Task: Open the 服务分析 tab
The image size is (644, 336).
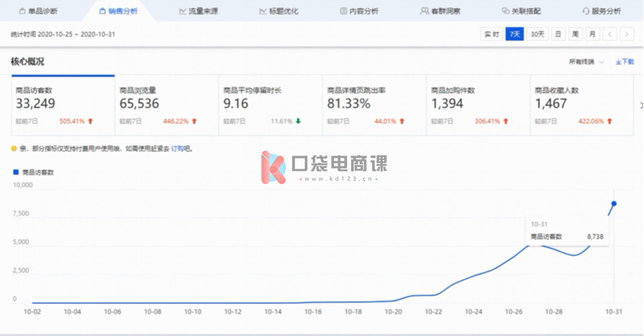Action: pyautogui.click(x=602, y=11)
